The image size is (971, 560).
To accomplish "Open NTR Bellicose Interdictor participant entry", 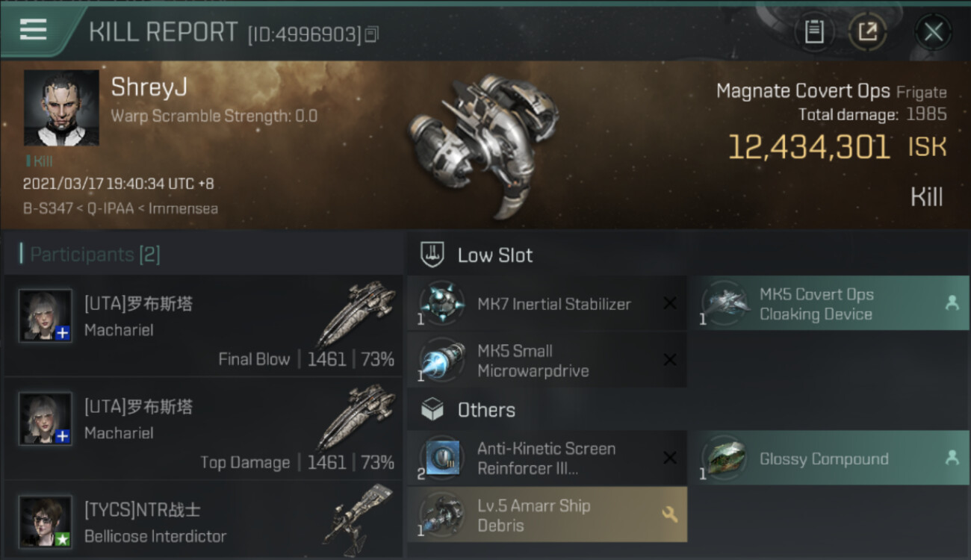I will (x=203, y=520).
